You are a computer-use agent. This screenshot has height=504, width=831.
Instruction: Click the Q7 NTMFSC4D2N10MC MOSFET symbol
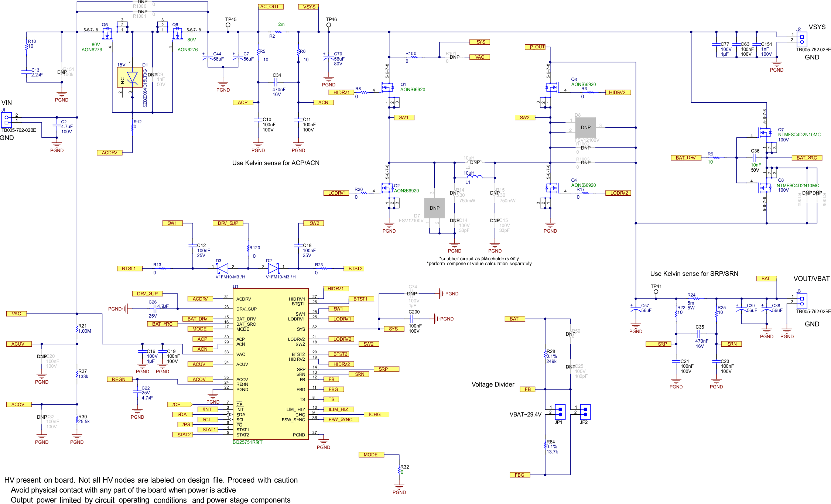(765, 132)
